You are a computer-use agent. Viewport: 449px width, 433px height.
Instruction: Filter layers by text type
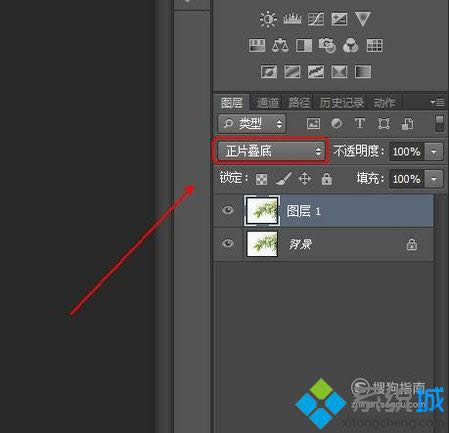click(360, 124)
